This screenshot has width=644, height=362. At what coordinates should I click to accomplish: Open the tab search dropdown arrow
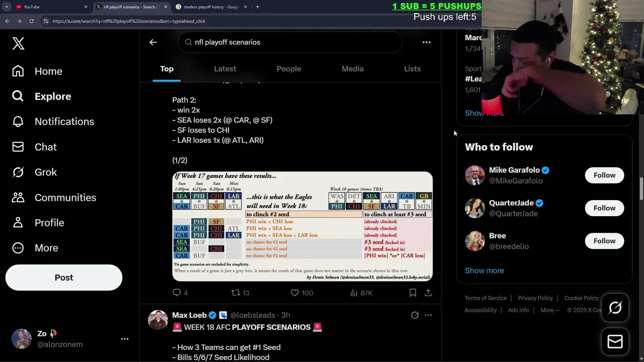click(x=7, y=7)
